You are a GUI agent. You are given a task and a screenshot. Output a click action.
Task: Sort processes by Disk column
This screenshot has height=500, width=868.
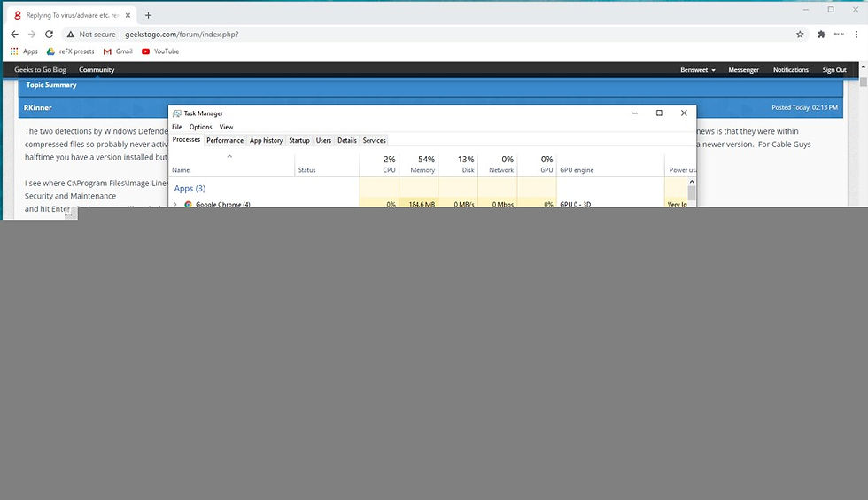tap(458, 165)
